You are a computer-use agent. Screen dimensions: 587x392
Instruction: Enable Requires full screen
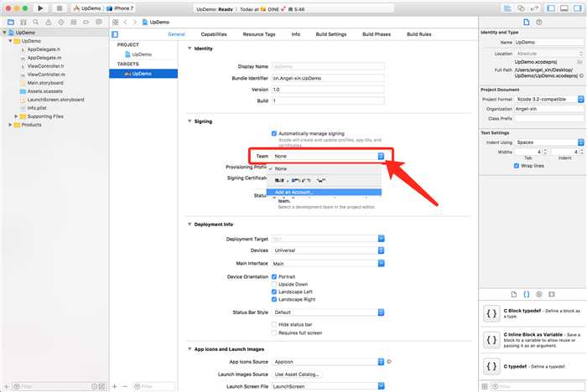(x=274, y=333)
